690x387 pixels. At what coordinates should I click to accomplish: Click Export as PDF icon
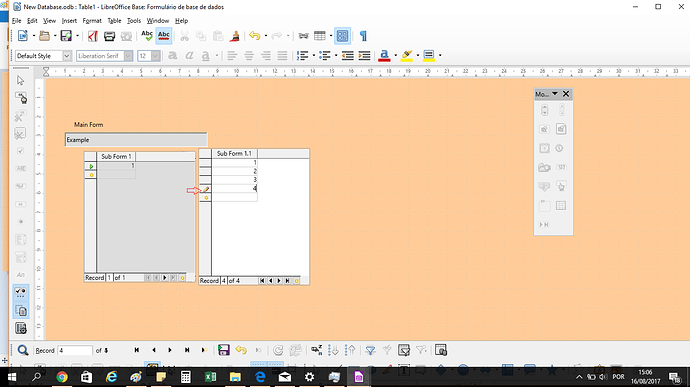click(92, 36)
